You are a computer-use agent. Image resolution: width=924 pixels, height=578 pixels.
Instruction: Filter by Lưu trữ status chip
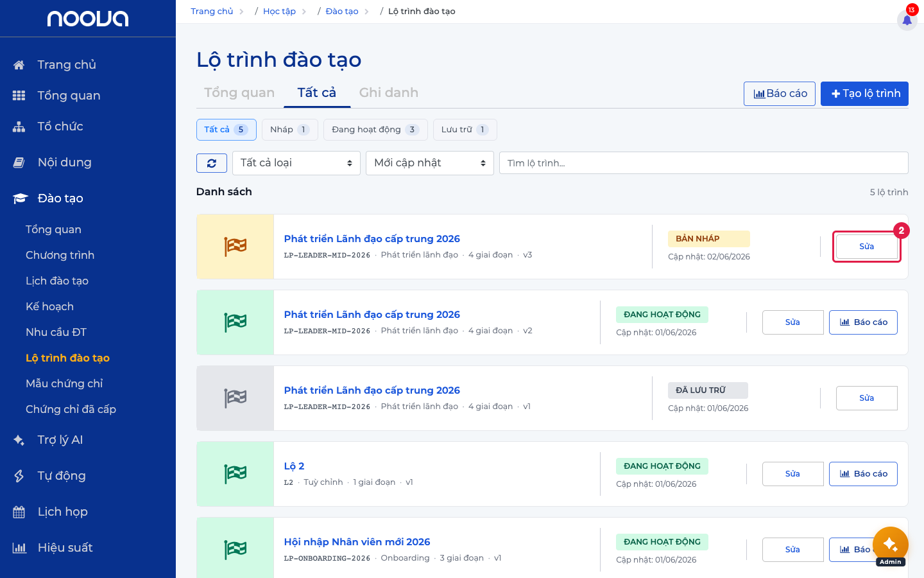[x=465, y=130]
